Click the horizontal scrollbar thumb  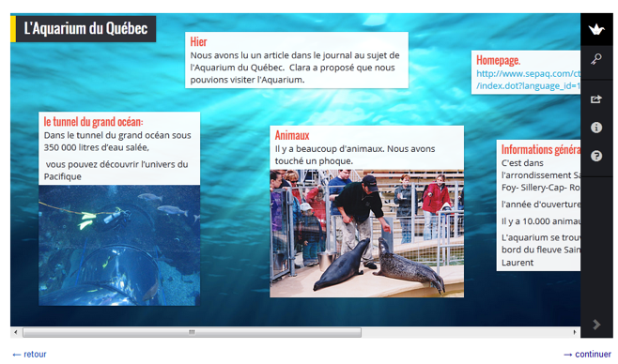[192, 332]
